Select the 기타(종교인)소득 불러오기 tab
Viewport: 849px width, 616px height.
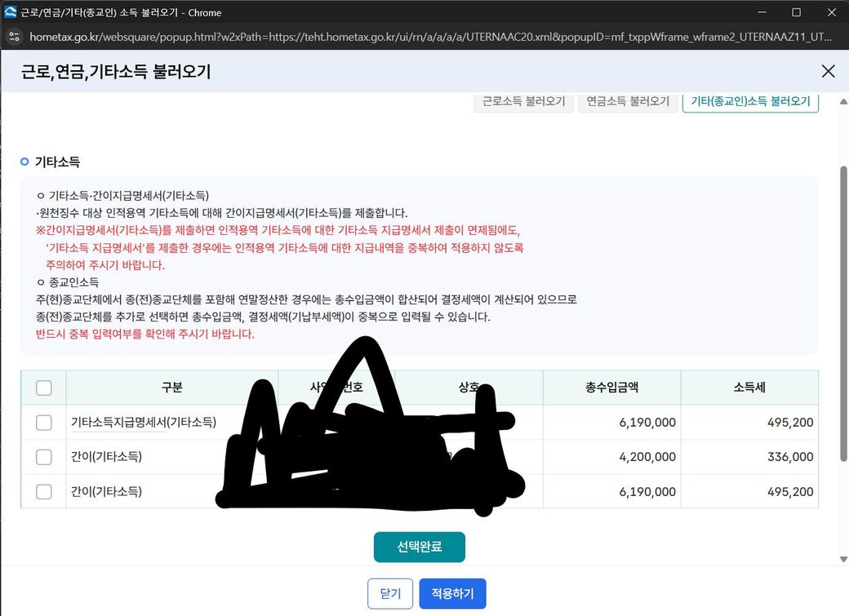point(750,102)
